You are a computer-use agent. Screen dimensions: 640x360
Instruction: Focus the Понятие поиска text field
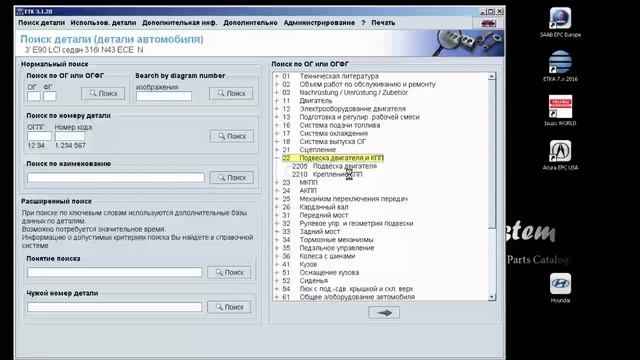pyautogui.click(x=115, y=272)
